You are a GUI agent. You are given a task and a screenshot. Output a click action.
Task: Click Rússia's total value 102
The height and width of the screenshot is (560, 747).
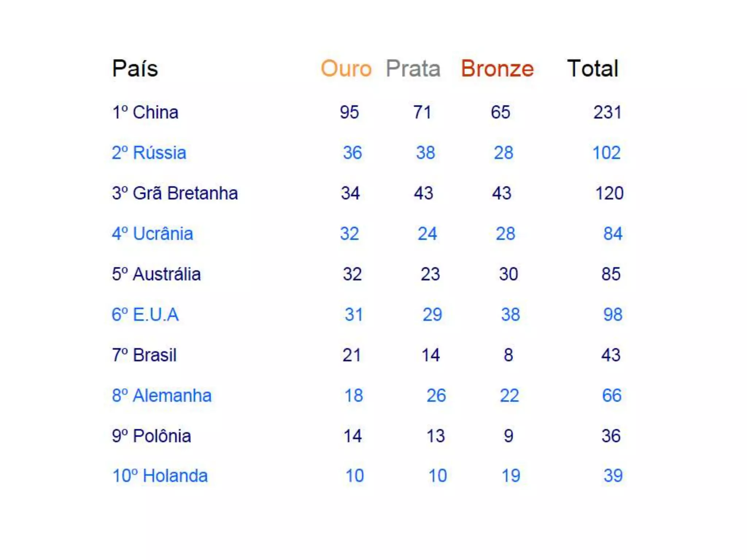tap(606, 153)
